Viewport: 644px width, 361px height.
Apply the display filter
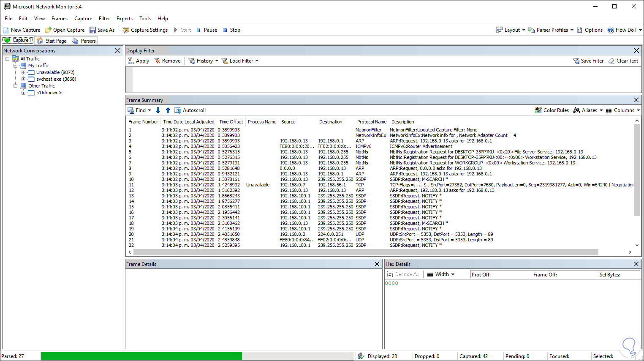(139, 61)
